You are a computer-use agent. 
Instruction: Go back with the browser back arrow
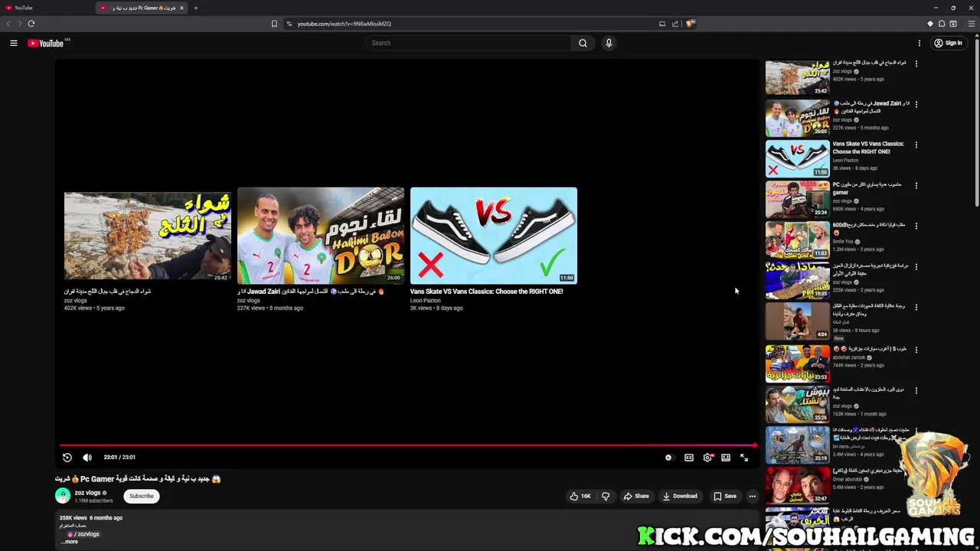(x=8, y=24)
